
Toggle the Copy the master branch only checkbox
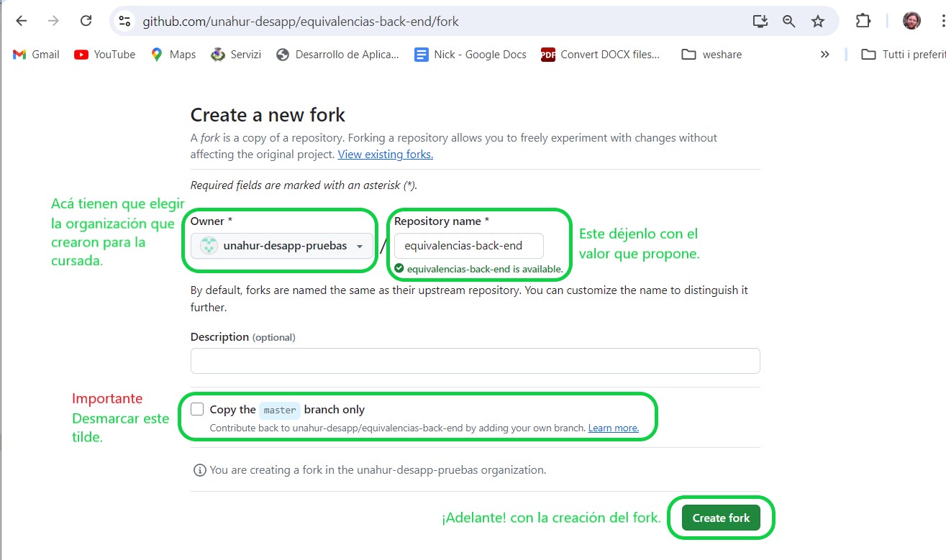[197, 410]
